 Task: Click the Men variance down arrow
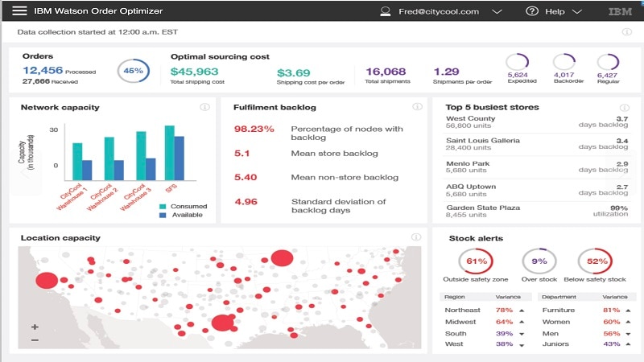tap(628, 334)
